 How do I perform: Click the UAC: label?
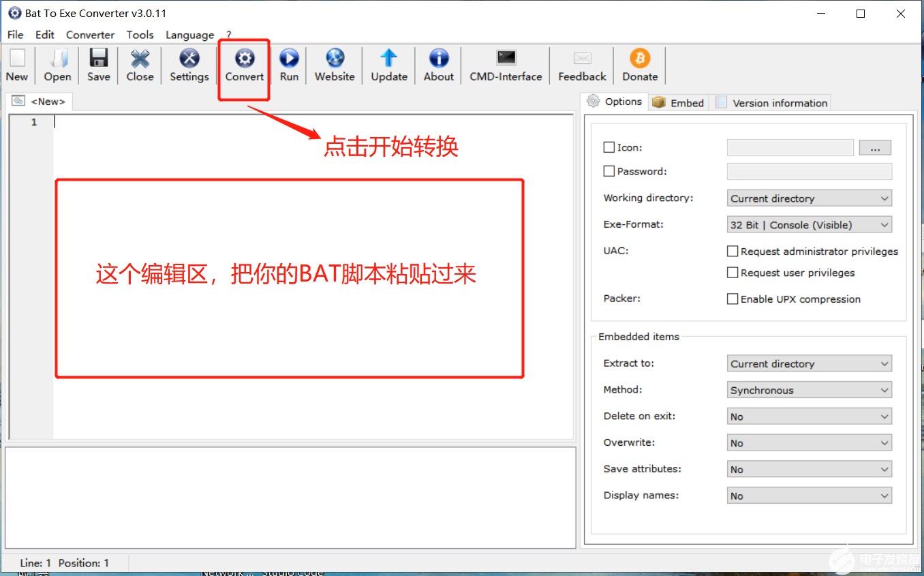point(616,251)
